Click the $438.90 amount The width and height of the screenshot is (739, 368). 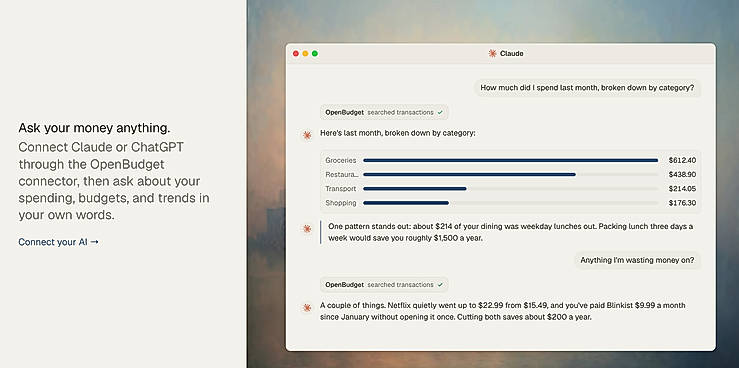pyautogui.click(x=682, y=174)
